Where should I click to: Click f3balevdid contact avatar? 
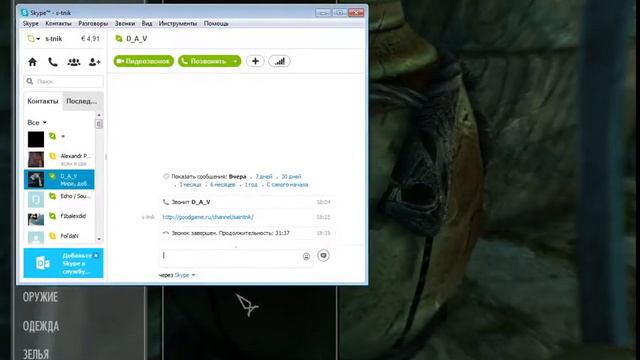36,219
